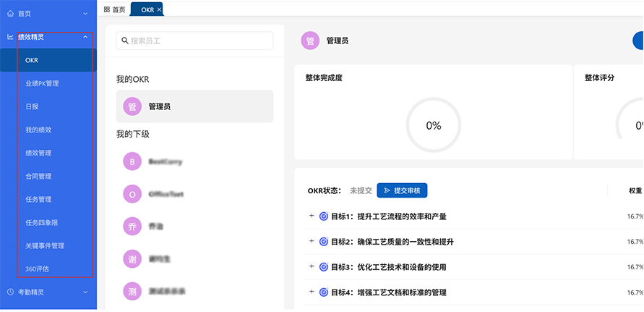Click the avatar icon labeled 乔

132,226
